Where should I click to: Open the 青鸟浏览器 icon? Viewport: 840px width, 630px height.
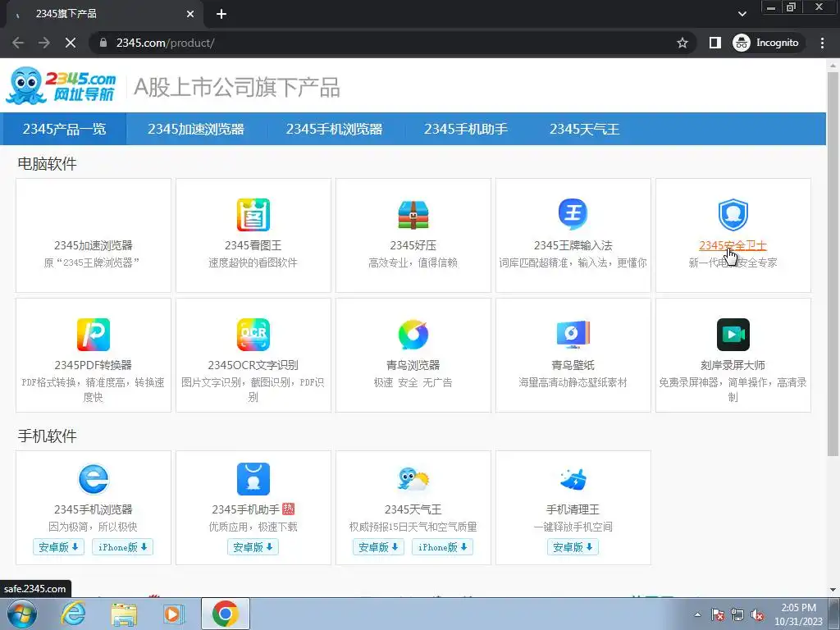click(x=413, y=335)
